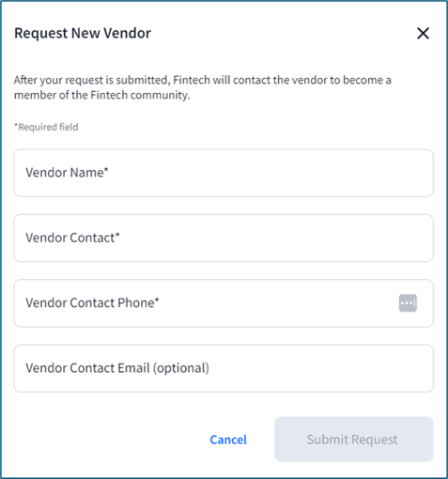Select the email address text box
The image size is (448, 479).
coord(224,368)
